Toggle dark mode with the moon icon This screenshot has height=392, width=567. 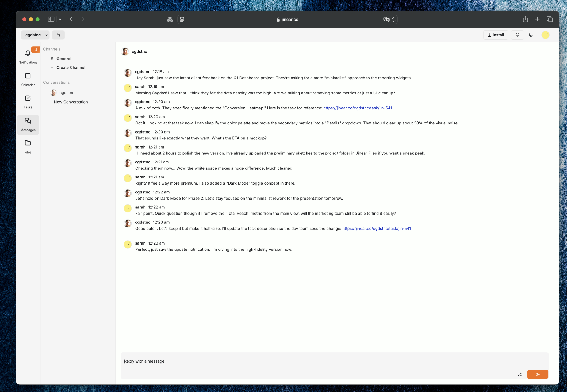(531, 35)
